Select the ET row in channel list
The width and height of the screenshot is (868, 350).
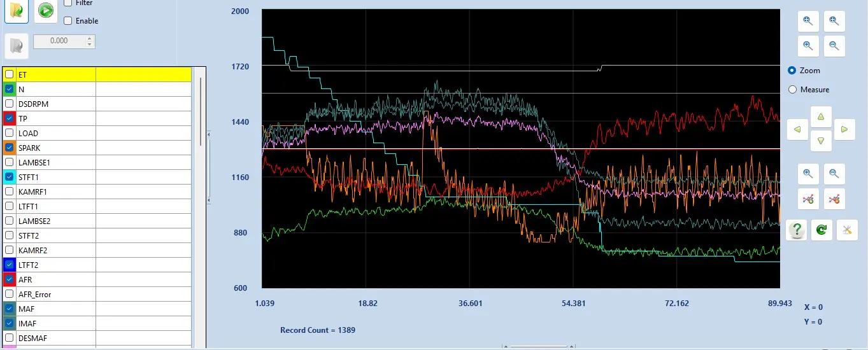tap(97, 74)
